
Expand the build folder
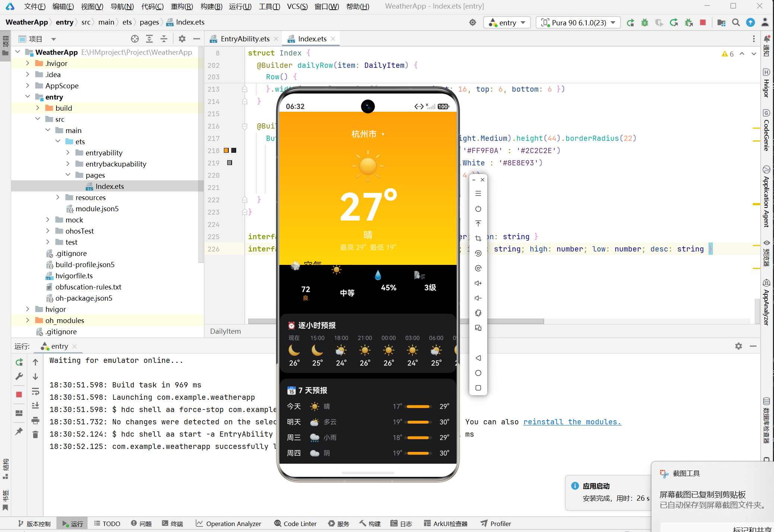(x=38, y=108)
